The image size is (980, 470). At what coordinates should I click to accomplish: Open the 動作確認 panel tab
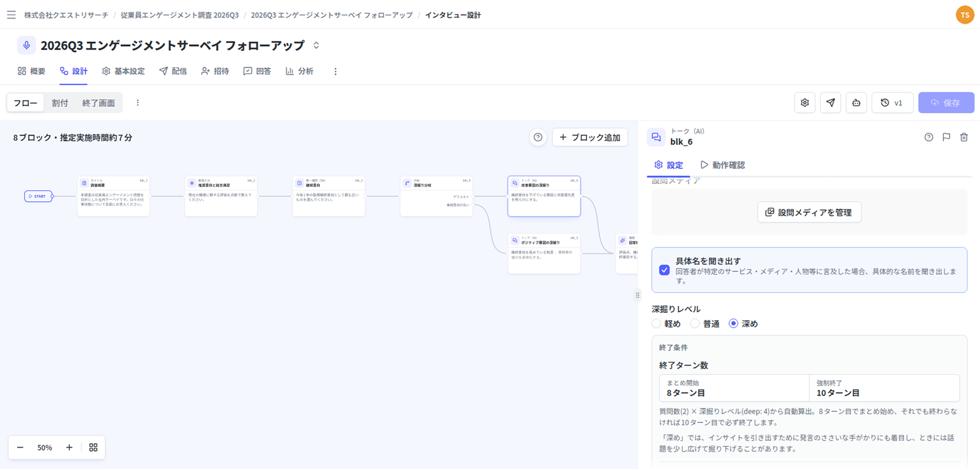click(x=723, y=165)
